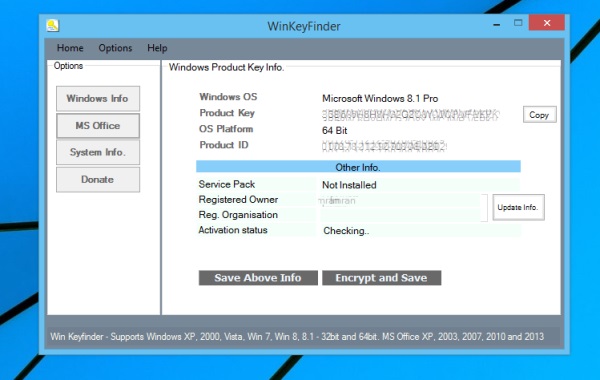
Task: Select the Microsoft Windows 8.1 Pro text
Action: 380,99
